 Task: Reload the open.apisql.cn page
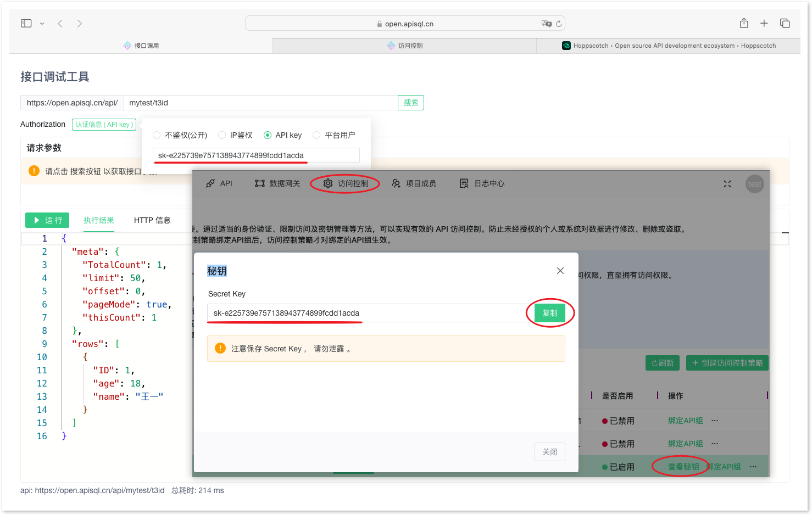559,24
